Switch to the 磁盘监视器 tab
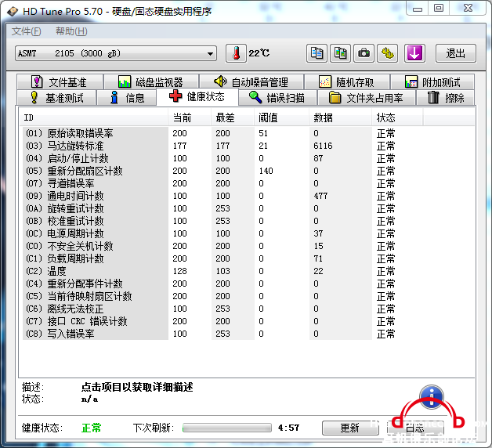The width and height of the screenshot is (492, 448). [x=151, y=82]
